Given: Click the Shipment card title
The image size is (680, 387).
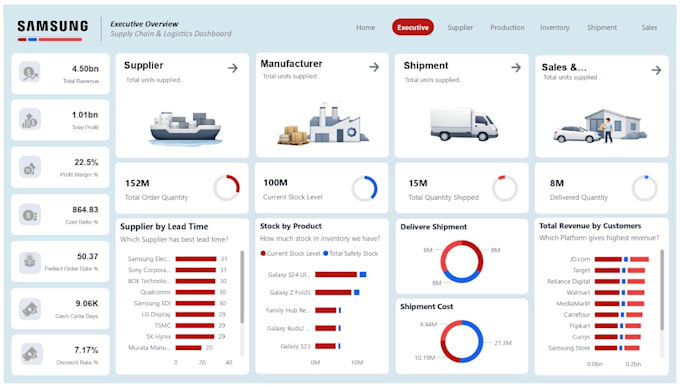Looking at the screenshot, I should click(426, 66).
